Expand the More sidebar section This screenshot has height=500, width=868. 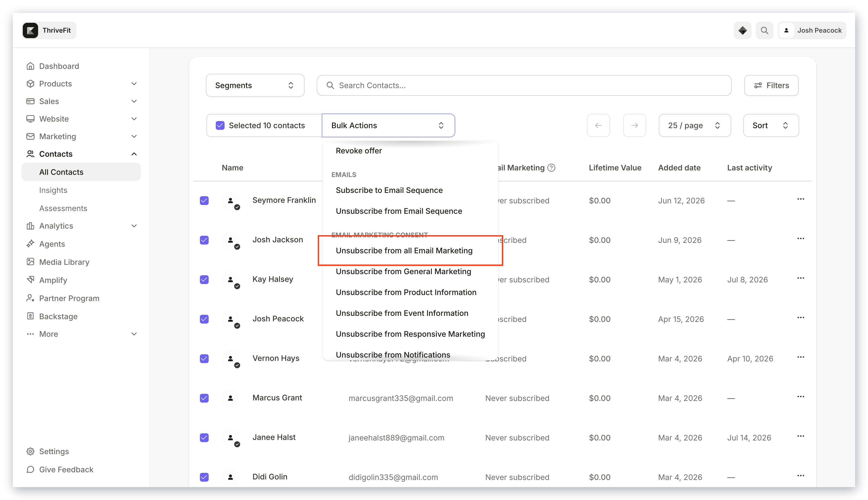tap(134, 333)
